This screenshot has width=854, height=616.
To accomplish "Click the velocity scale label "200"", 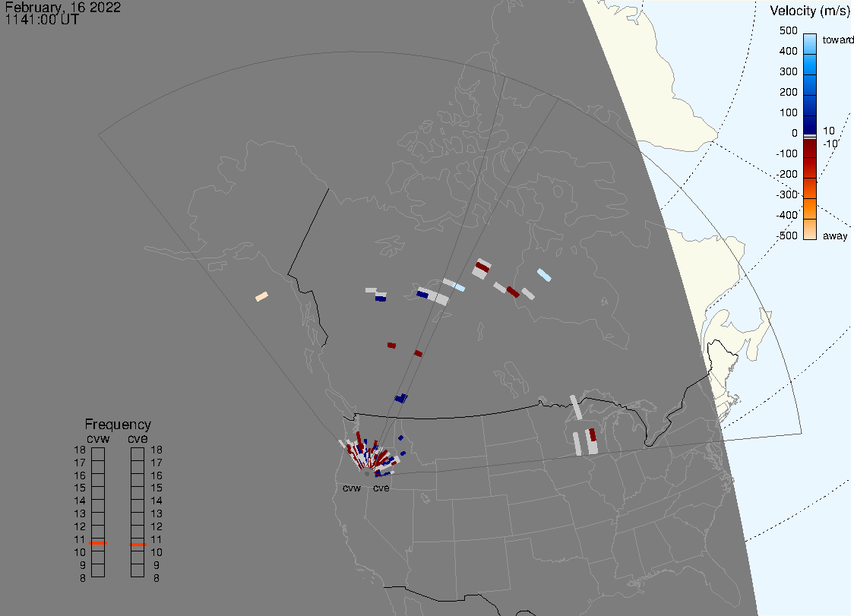I will (x=788, y=92).
